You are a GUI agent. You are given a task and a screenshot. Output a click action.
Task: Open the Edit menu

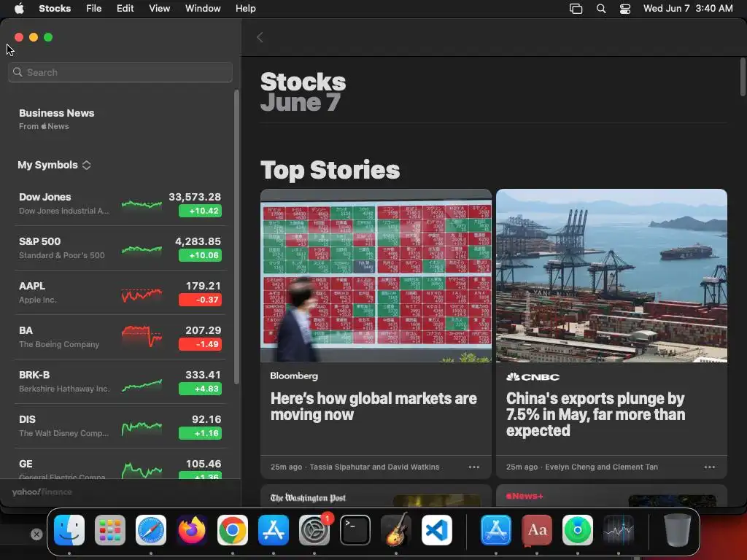pyautogui.click(x=125, y=9)
